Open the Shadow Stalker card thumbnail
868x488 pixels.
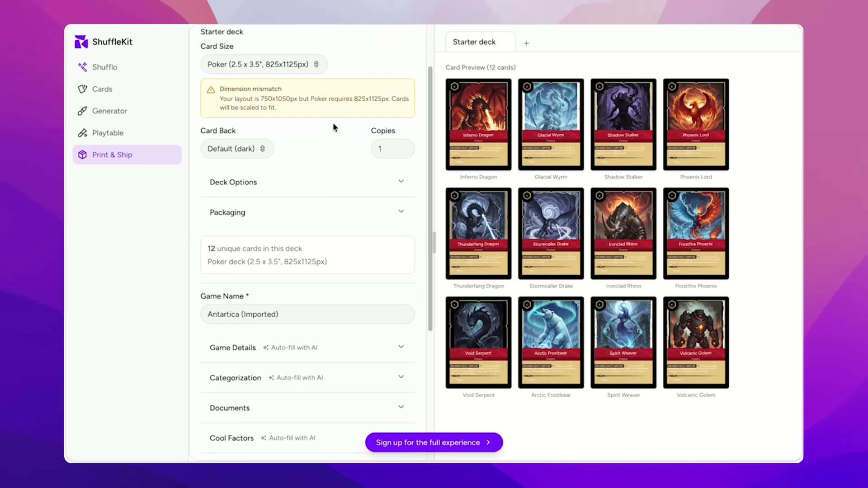click(x=623, y=125)
